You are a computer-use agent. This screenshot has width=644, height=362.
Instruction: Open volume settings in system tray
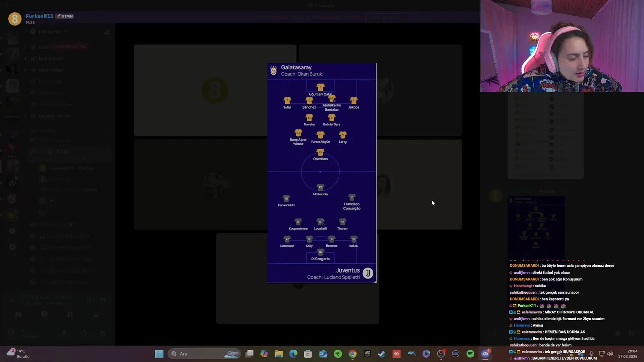click(610, 354)
